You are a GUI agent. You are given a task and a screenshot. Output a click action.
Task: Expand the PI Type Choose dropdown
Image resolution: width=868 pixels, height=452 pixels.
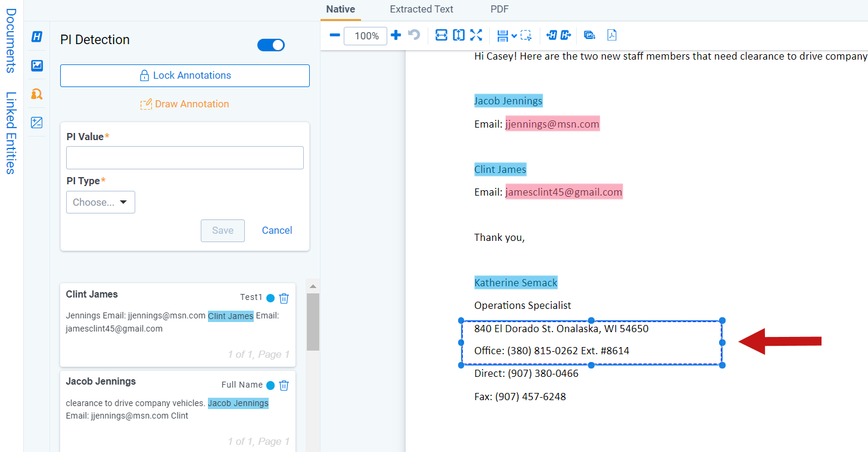[101, 202]
